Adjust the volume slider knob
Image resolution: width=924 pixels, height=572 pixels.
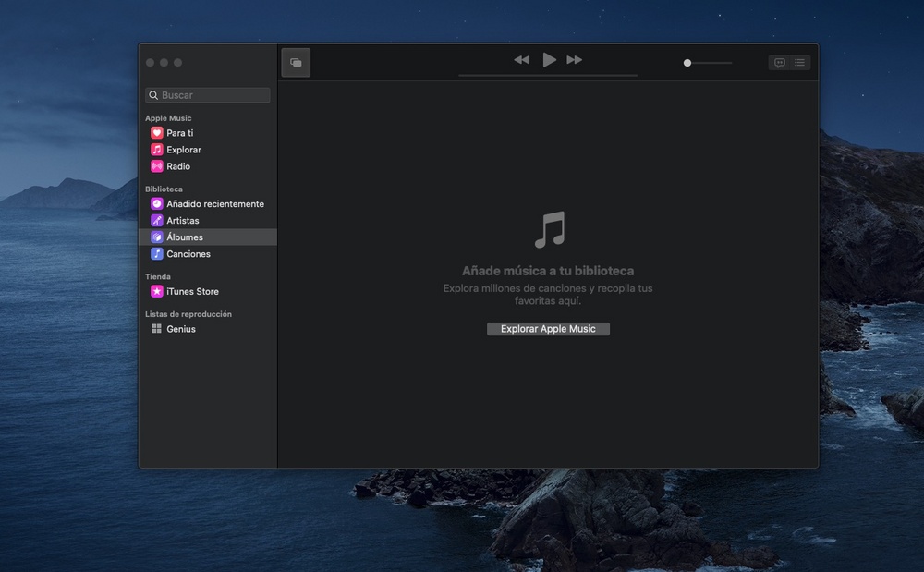687,63
